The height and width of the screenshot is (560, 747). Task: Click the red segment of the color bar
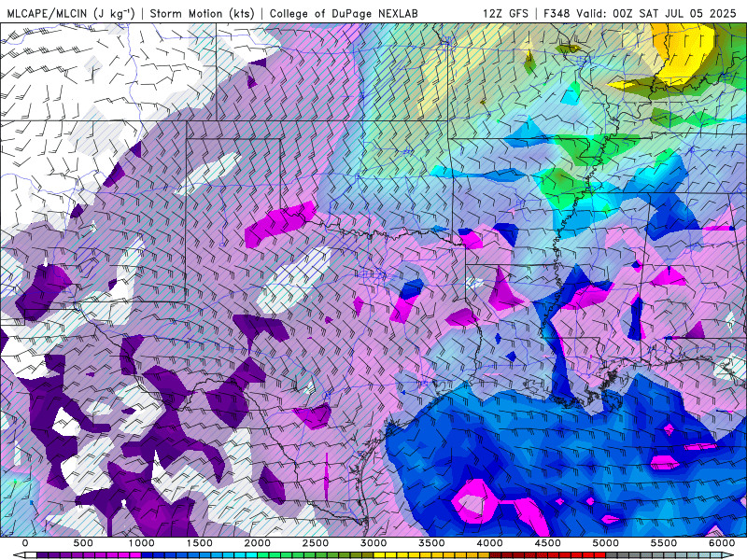coord(547,554)
